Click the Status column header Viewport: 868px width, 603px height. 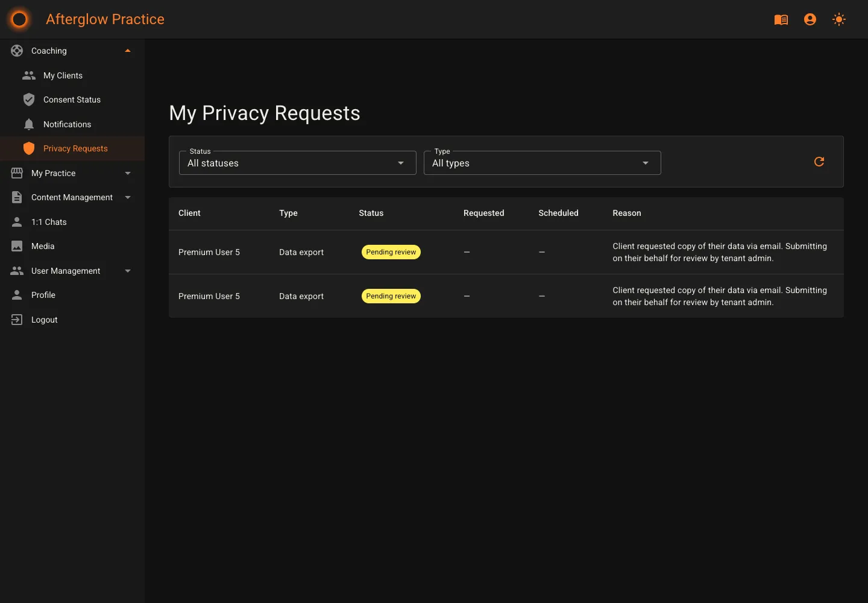pos(371,213)
